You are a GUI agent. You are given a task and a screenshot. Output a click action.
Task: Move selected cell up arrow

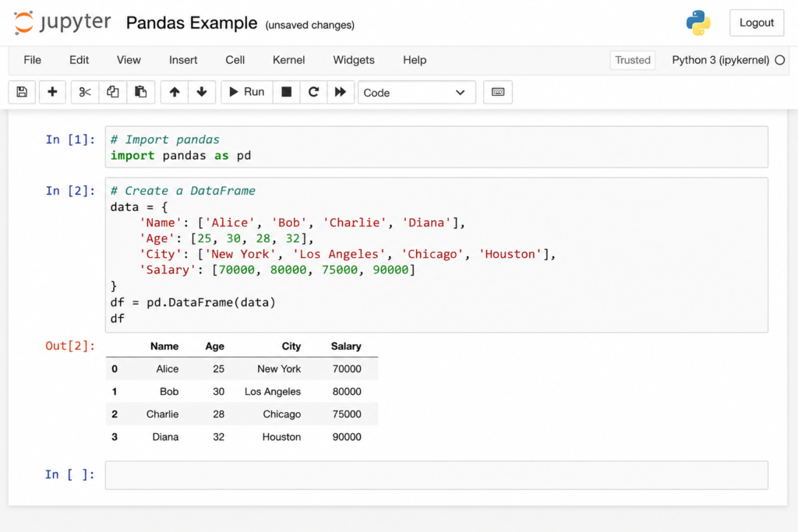click(175, 92)
